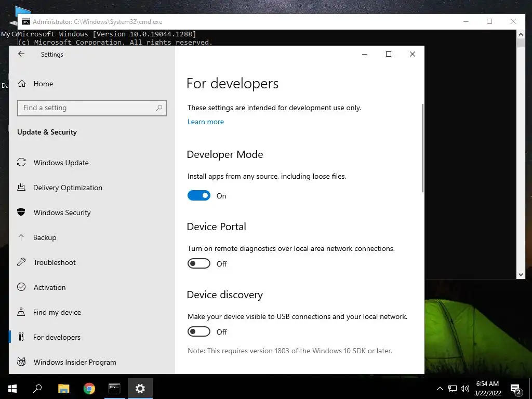Click the cmd.exe title bar icon
This screenshot has width=532, height=399.
pyautogui.click(x=26, y=22)
